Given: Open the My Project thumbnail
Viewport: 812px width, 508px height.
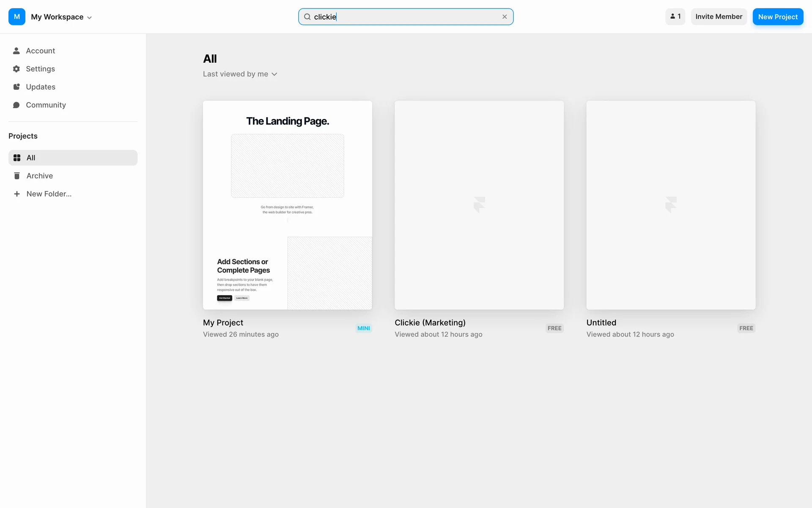Looking at the screenshot, I should 288,205.
